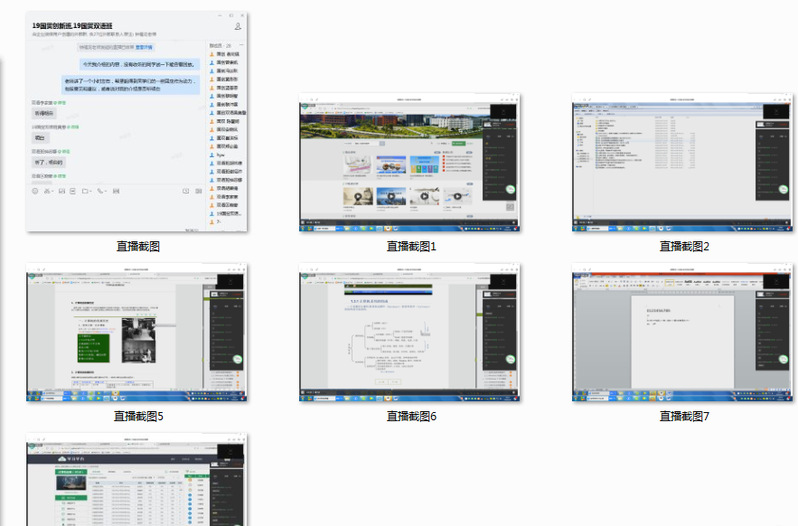The image size is (798, 526).
Task: Click the file name label 直播截图6
Action: click(412, 416)
